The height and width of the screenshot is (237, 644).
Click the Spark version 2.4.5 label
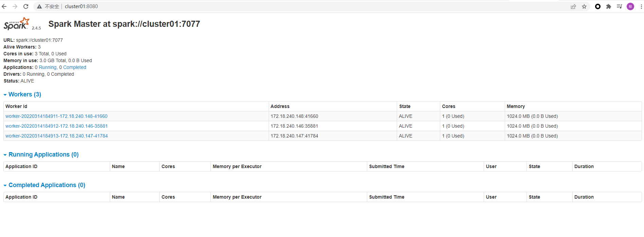tap(36, 28)
